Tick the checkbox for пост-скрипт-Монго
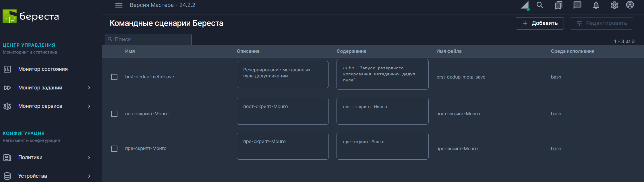This screenshot has width=644, height=182. point(114,114)
